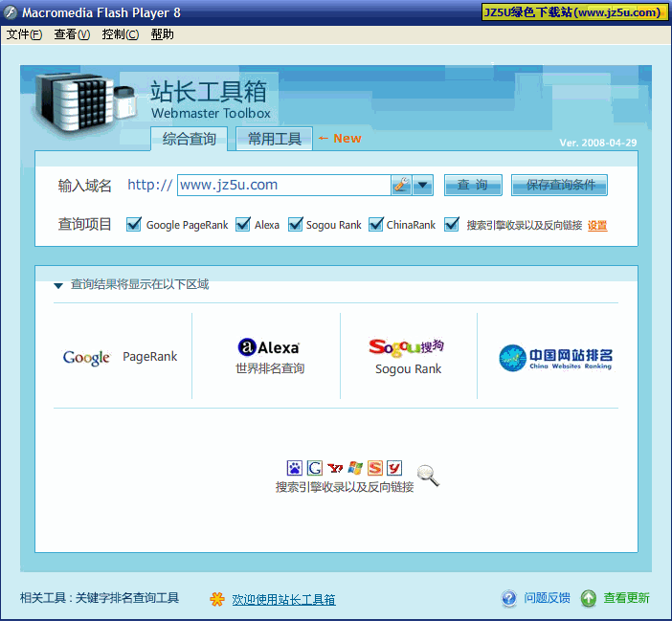Image resolution: width=672 pixels, height=621 pixels.
Task: Click the 查询项目 label
Action: click(x=84, y=224)
